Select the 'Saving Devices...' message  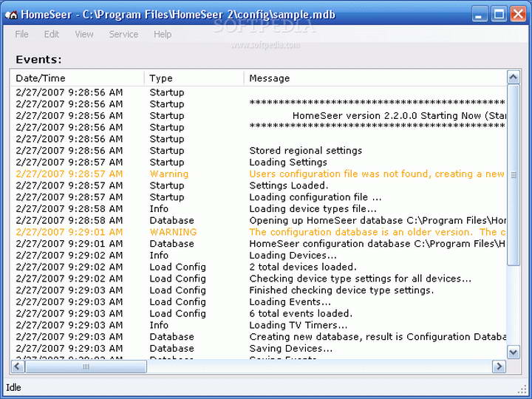291,349
